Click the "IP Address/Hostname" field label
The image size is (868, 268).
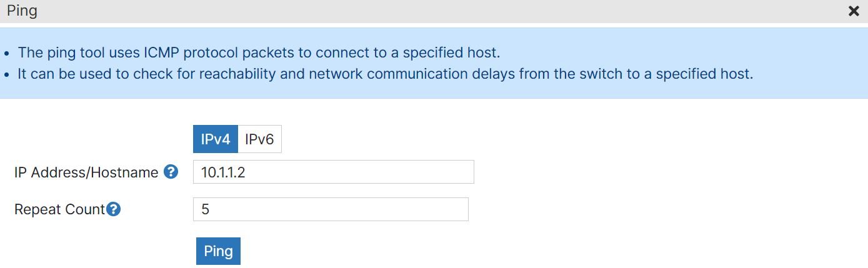[86, 172]
